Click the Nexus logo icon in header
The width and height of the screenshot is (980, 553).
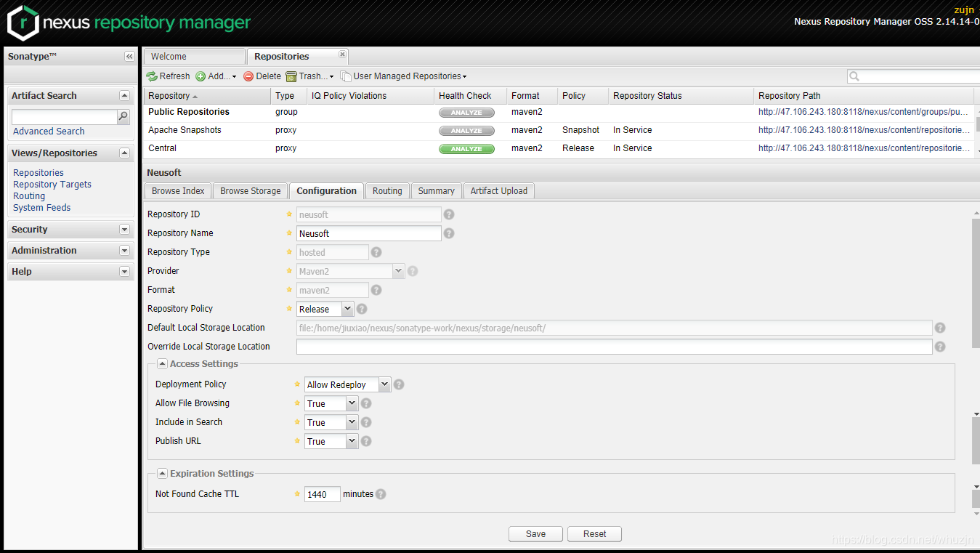pyautogui.click(x=23, y=23)
